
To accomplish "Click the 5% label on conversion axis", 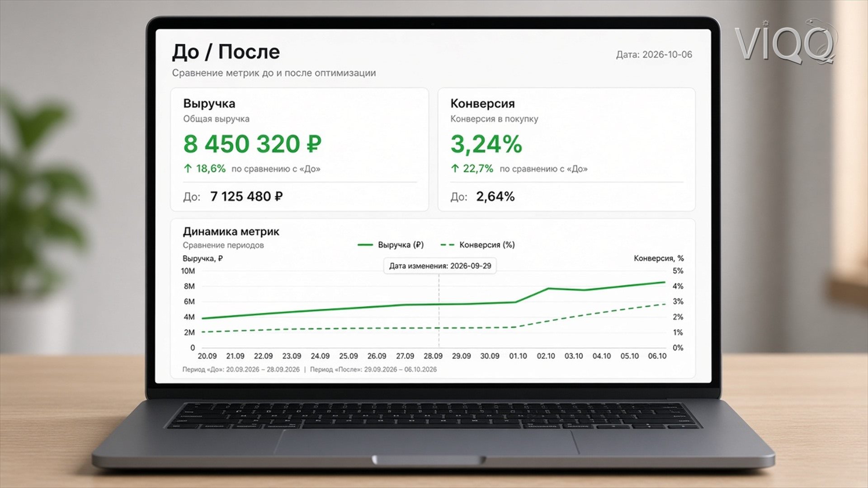I will coord(678,271).
